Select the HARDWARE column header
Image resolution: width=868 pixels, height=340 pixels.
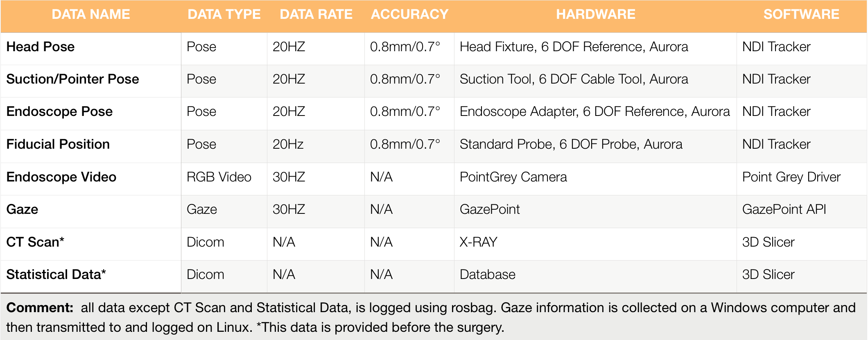click(595, 15)
